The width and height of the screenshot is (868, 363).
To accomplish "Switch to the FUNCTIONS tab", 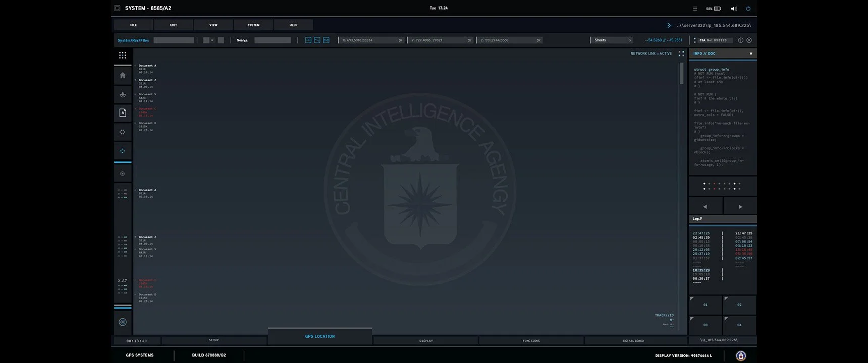I will [x=531, y=341].
